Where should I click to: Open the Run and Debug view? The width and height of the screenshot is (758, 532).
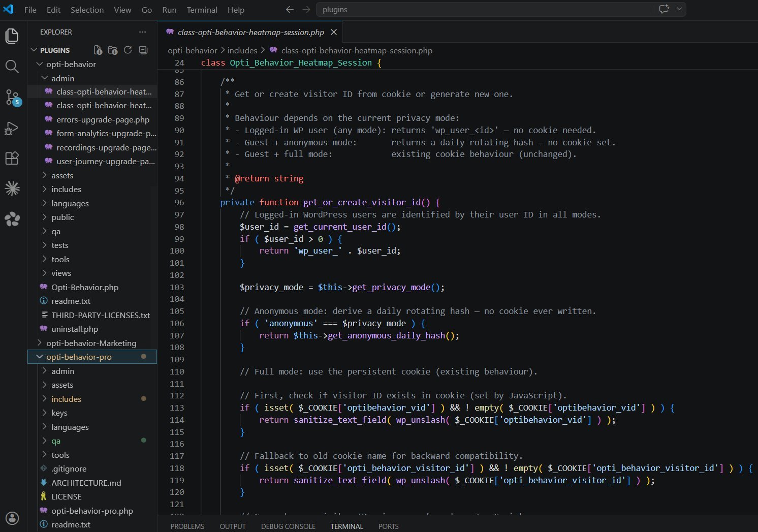point(12,128)
